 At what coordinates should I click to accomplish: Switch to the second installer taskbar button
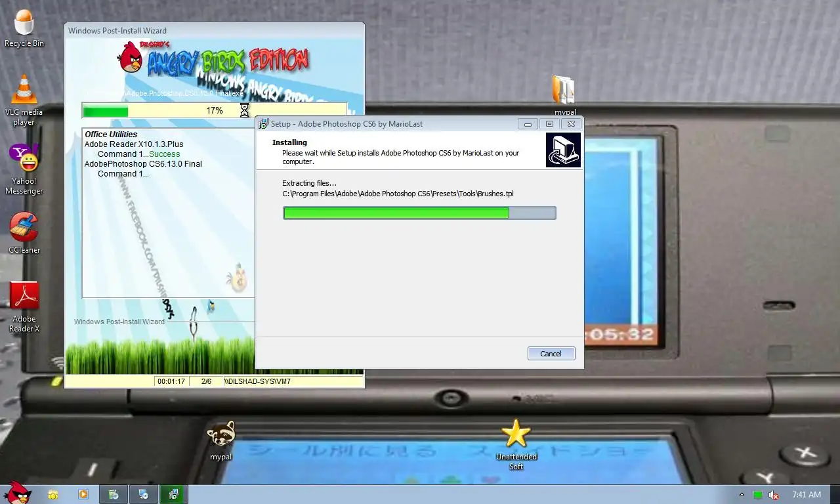[x=144, y=494]
